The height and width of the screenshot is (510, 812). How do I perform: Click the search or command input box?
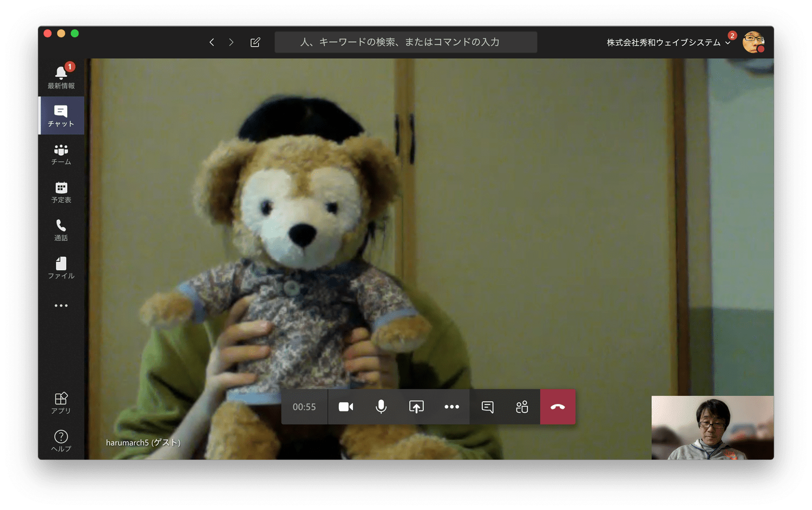405,42
